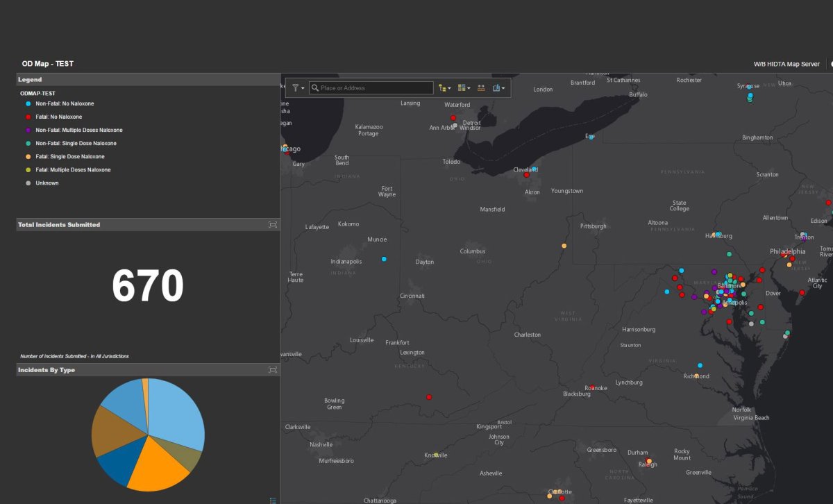The height and width of the screenshot is (504, 833).
Task: Maximize the Total Incidents Submitted panel
Action: click(x=273, y=225)
